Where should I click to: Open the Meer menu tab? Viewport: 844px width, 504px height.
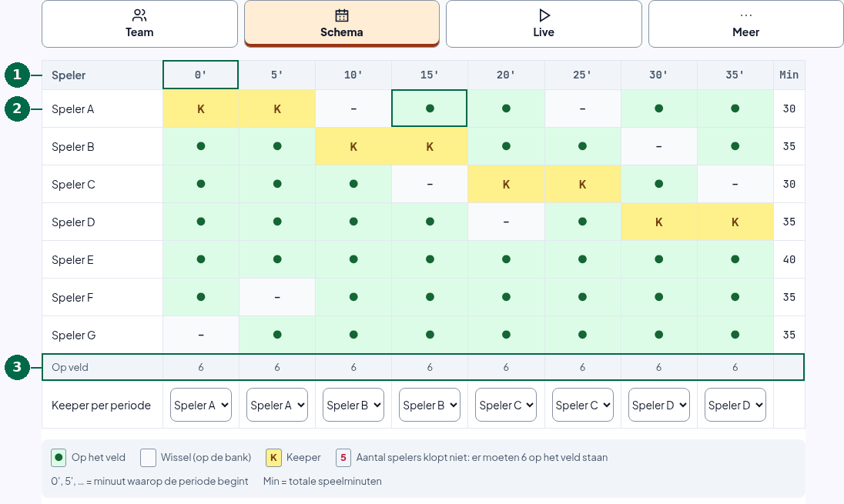click(x=746, y=24)
